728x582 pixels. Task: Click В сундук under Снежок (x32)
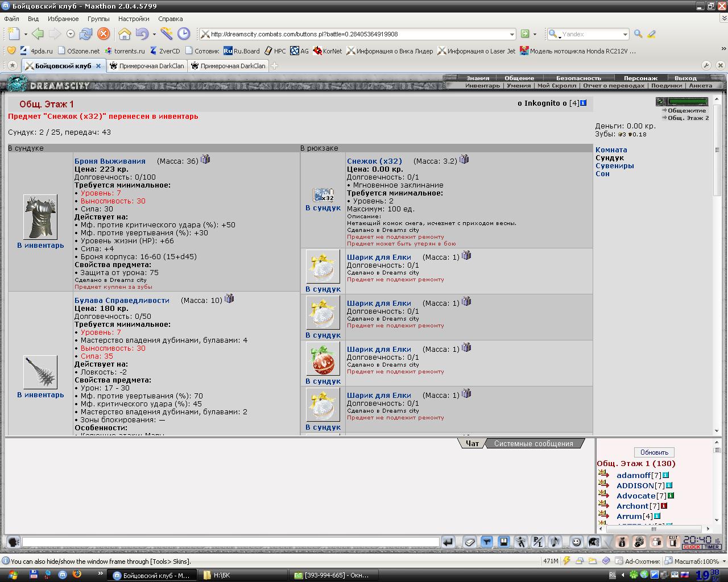click(323, 208)
